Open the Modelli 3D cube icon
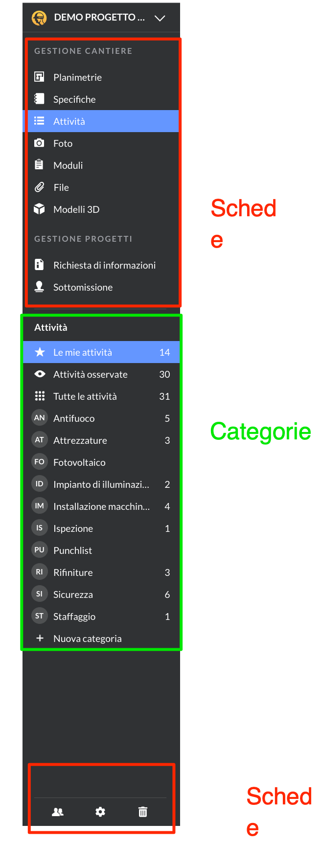 (x=39, y=209)
